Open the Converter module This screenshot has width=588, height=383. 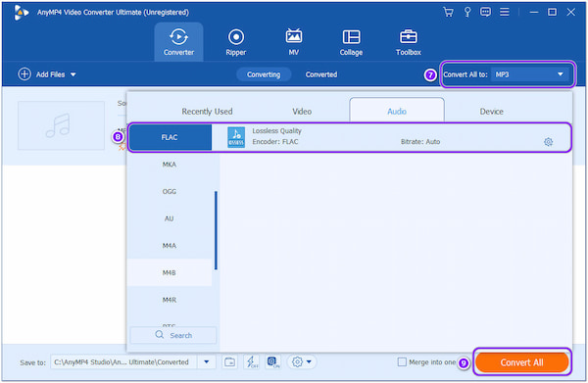(x=178, y=41)
